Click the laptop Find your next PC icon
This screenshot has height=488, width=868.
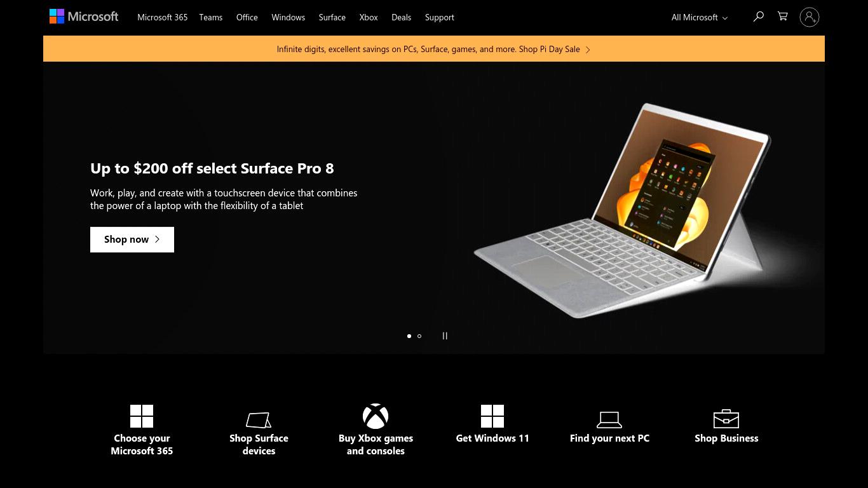(609, 419)
